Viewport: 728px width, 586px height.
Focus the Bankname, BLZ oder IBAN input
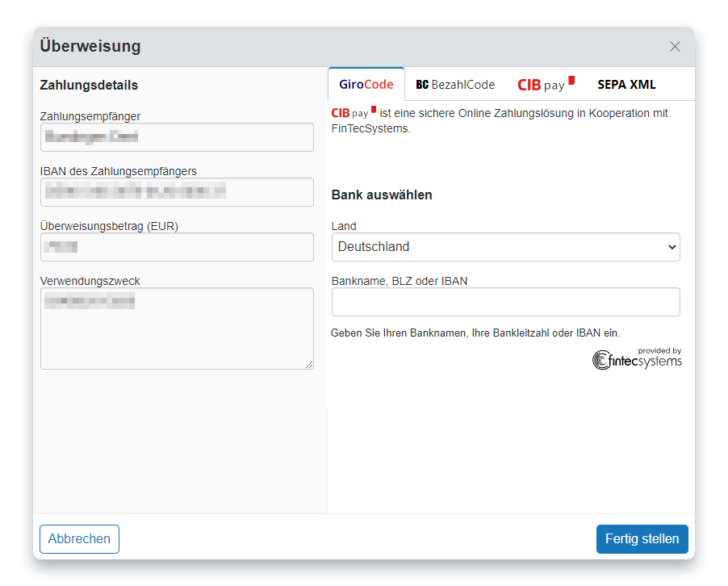[x=505, y=302]
